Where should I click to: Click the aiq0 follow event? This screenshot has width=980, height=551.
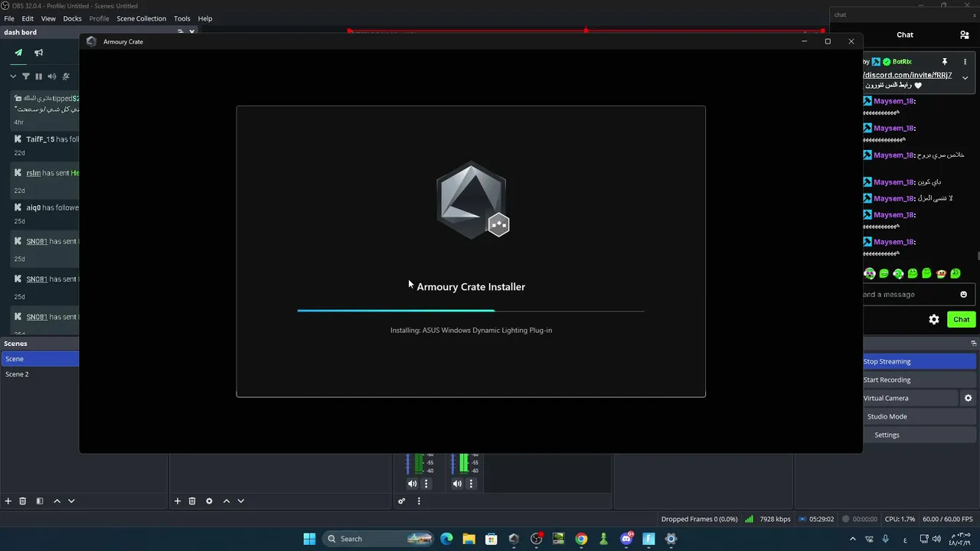pyautogui.click(x=46, y=207)
